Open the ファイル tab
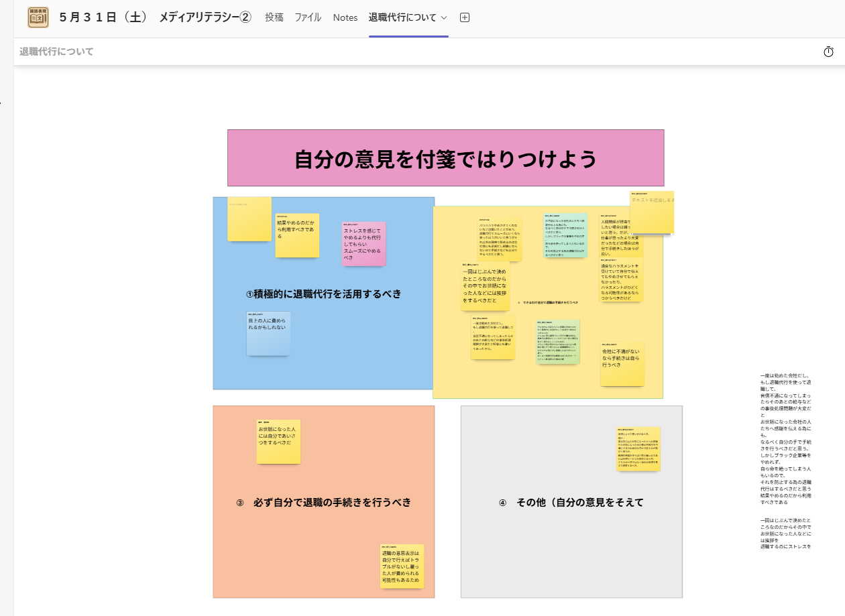The image size is (845, 616). 308,18
